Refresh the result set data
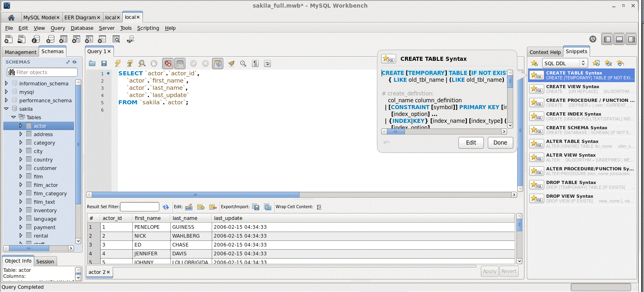 tap(166, 207)
